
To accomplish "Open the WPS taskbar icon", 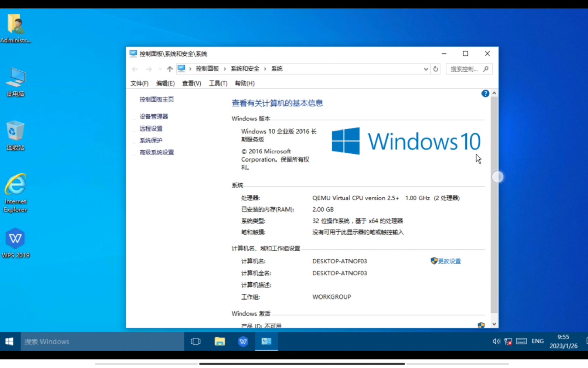I will tap(243, 341).
